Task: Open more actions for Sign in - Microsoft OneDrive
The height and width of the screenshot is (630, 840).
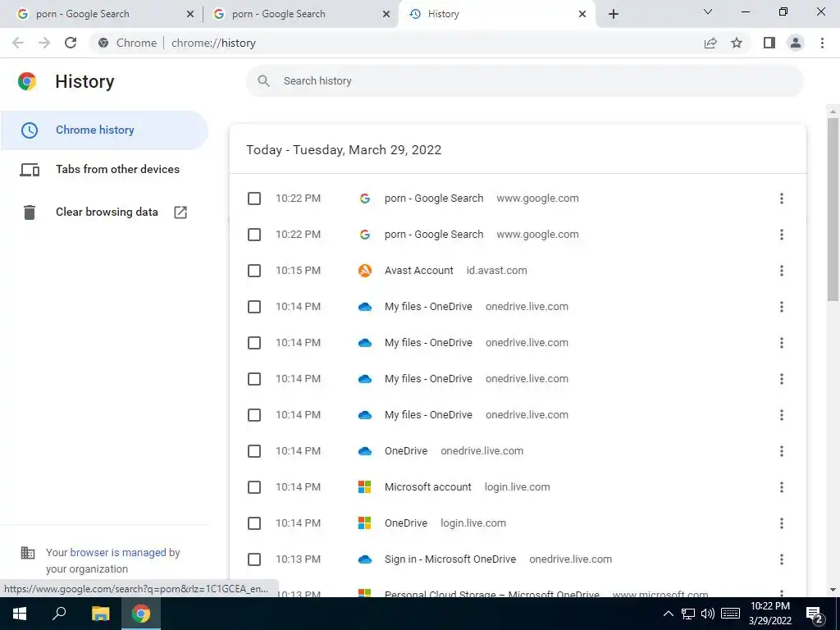Action: 782,559
